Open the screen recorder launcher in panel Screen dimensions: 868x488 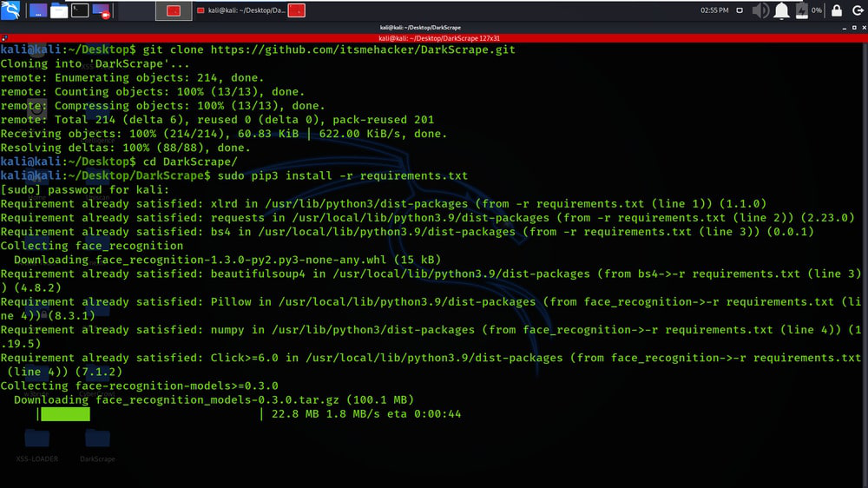click(102, 10)
